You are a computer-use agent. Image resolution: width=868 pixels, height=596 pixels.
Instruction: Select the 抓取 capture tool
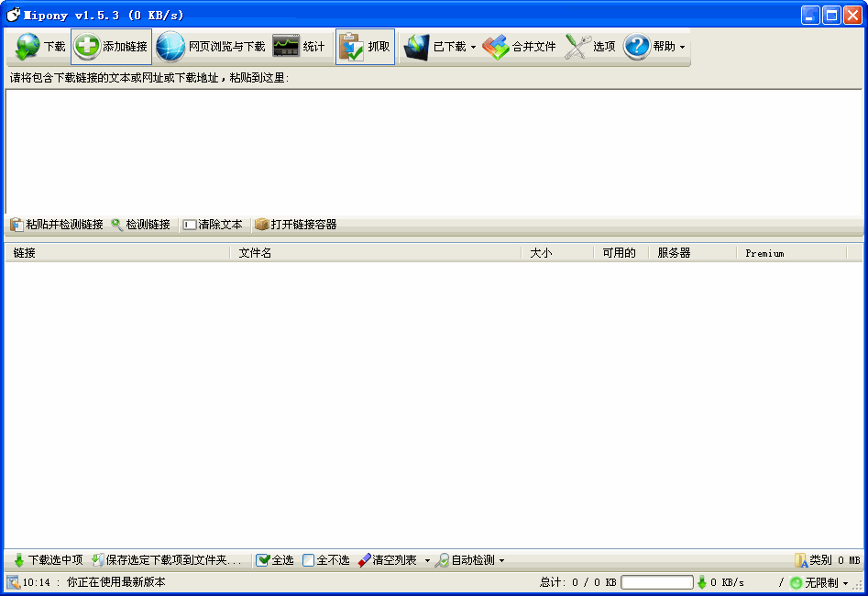click(366, 46)
